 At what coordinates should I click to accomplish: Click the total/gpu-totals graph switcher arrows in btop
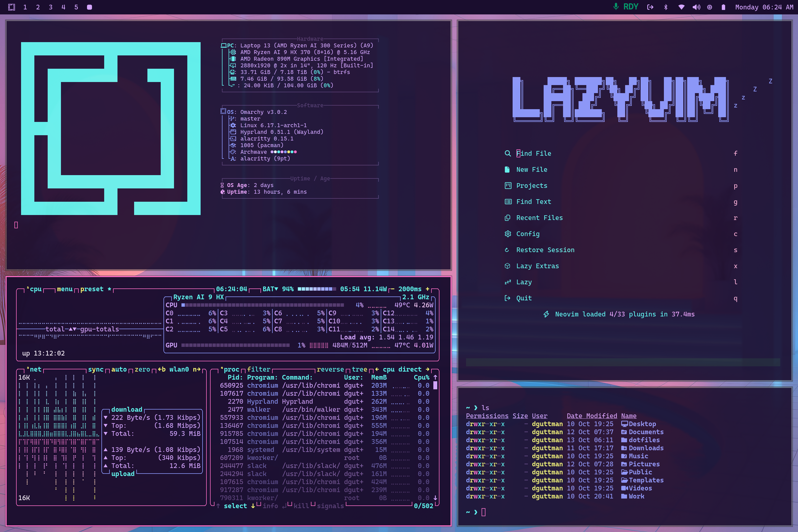tap(73, 329)
